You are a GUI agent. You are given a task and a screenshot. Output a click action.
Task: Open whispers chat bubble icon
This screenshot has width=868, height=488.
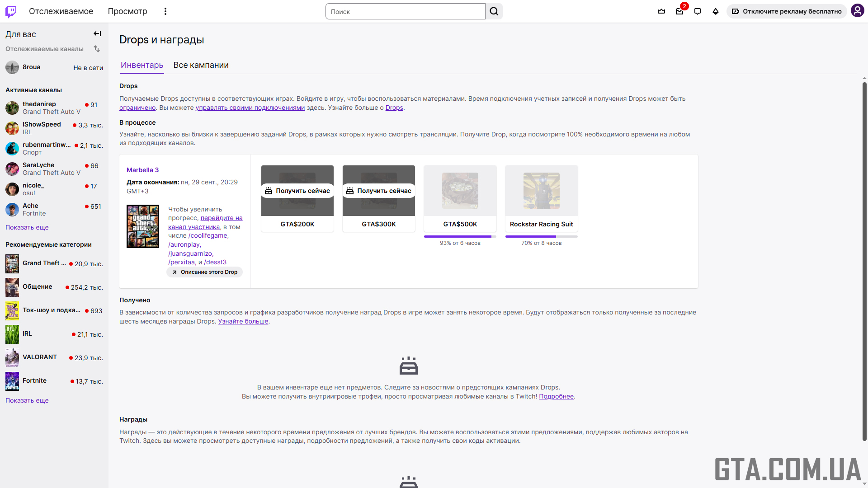pyautogui.click(x=698, y=11)
